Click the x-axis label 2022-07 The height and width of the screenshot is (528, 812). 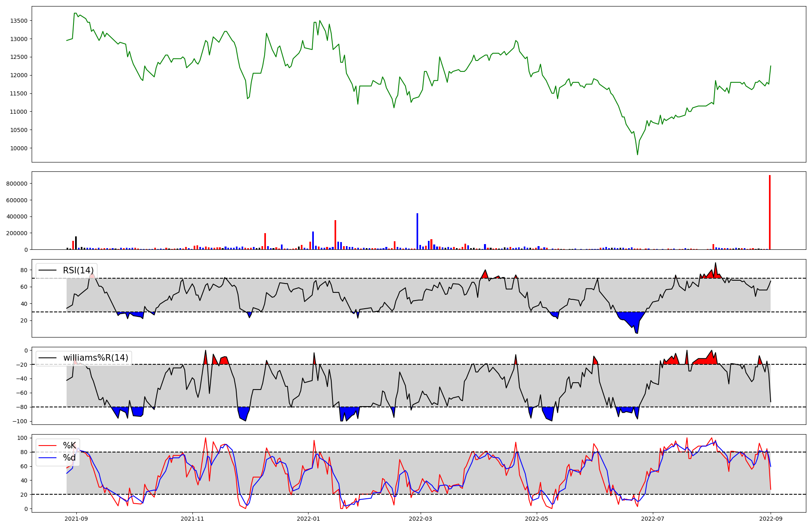(653, 518)
